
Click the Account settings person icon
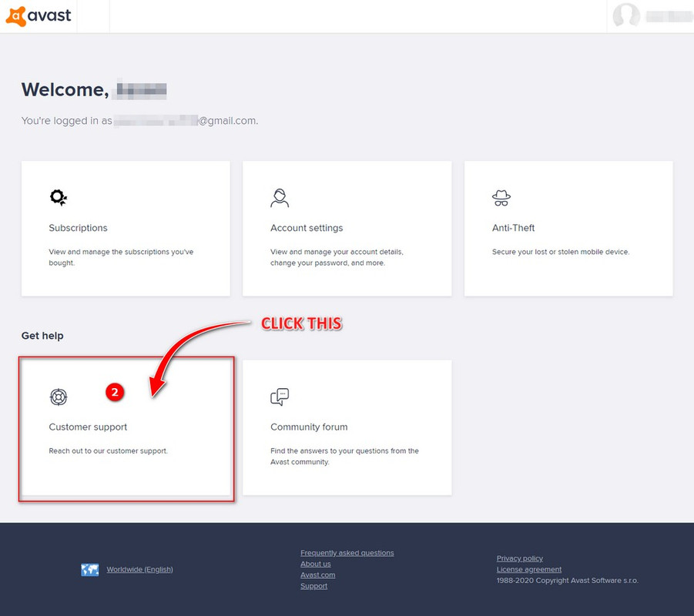[x=280, y=198]
